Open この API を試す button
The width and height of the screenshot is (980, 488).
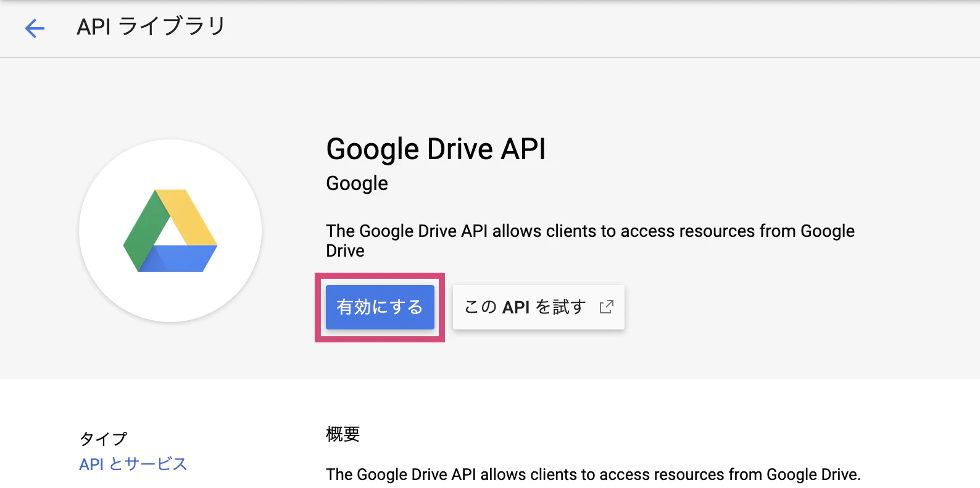539,307
